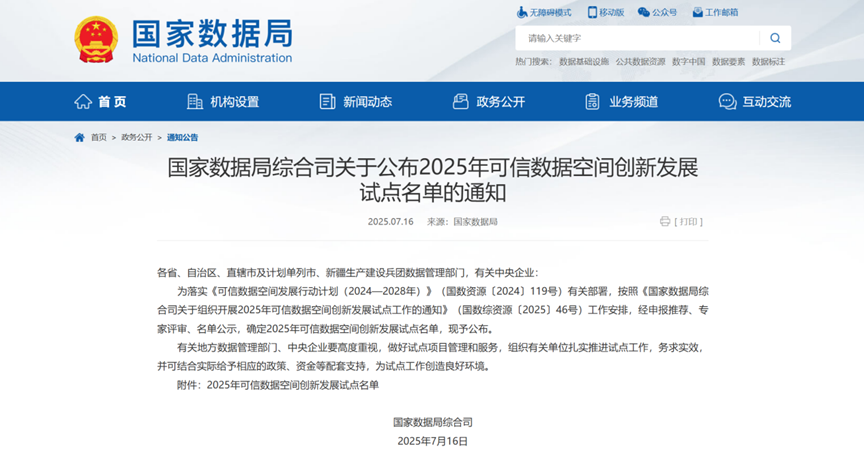The image size is (864, 457).
Task: Click the building icon beside 机构设置
Action: pyautogui.click(x=195, y=101)
